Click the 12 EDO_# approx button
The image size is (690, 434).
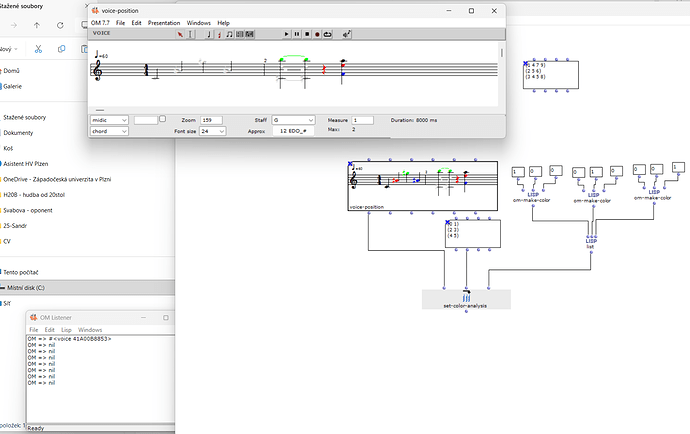pyautogui.click(x=293, y=131)
